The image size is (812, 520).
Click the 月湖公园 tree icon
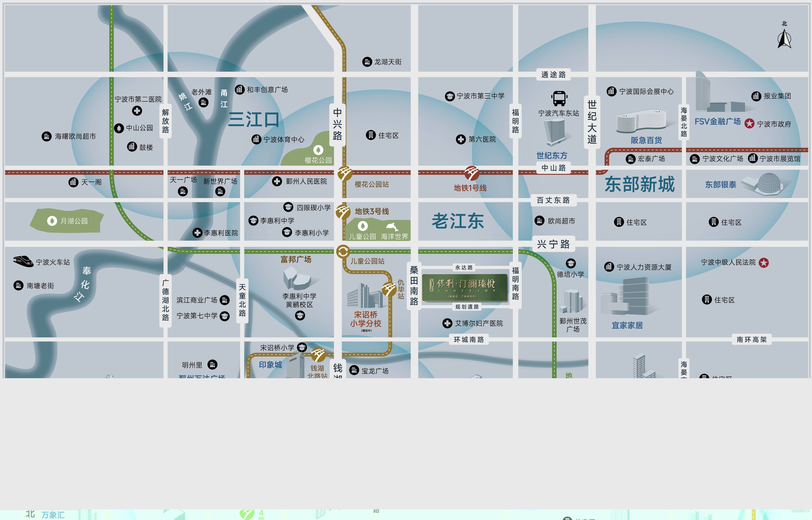pyautogui.click(x=52, y=221)
